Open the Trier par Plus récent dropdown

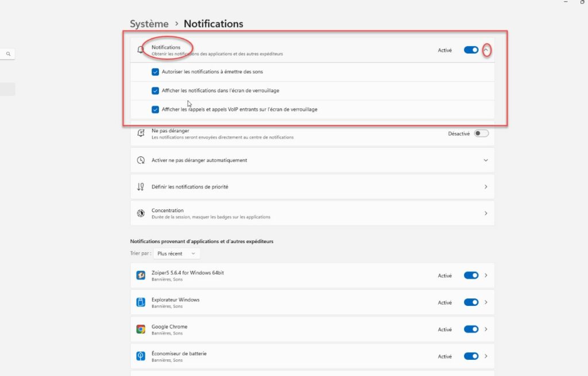176,254
